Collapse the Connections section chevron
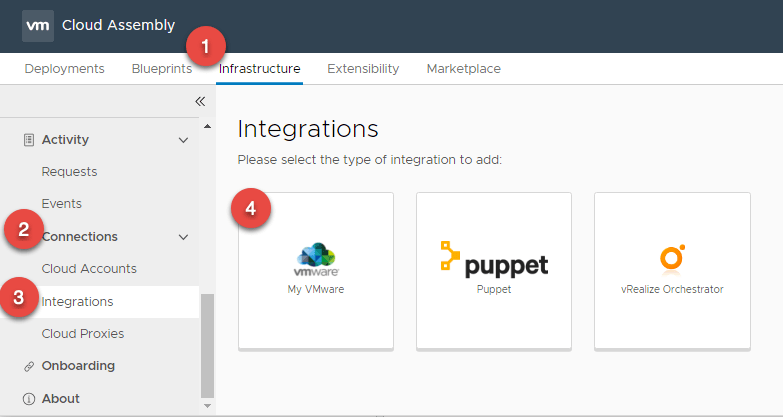This screenshot has height=417, width=783. click(x=183, y=237)
